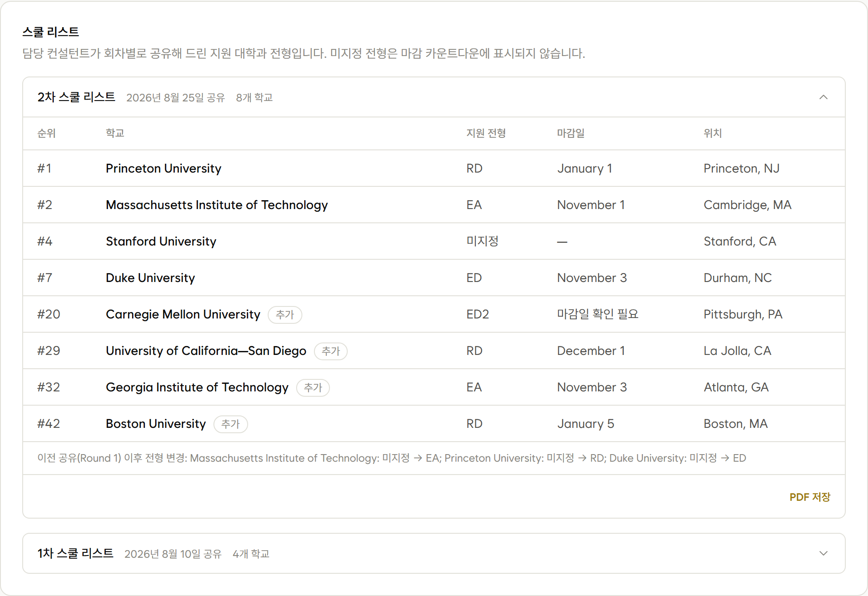Select the #20 rank cell
This screenshot has height=596, width=868.
coord(48,314)
